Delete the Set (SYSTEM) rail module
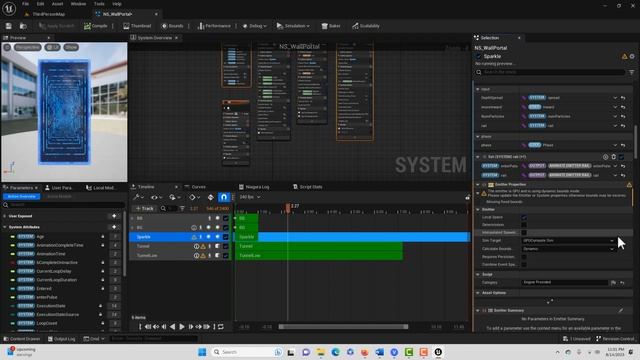This screenshot has height=360, width=640. click(613, 157)
